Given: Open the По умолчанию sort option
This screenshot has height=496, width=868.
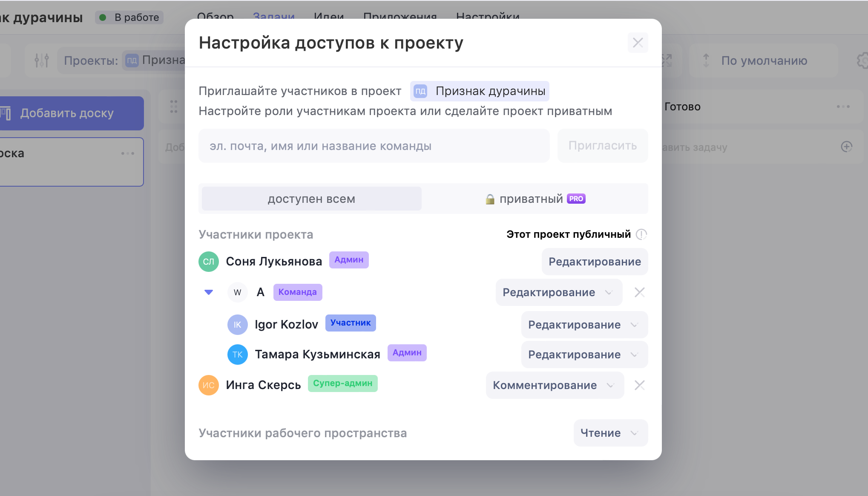Looking at the screenshot, I should 764,61.
